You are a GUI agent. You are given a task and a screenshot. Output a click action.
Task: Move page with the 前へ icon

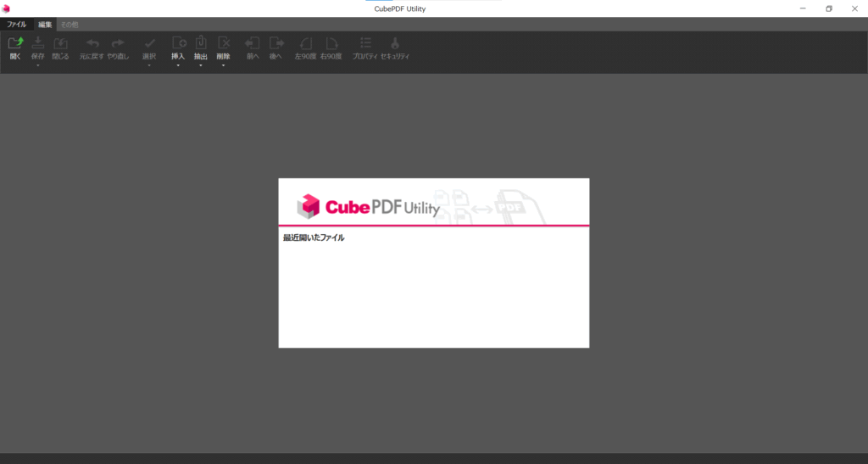pyautogui.click(x=252, y=43)
